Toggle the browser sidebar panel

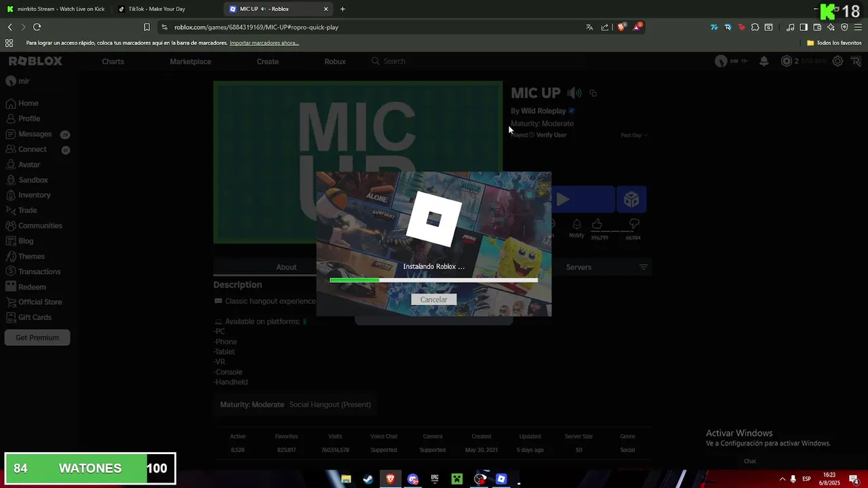[x=804, y=27]
